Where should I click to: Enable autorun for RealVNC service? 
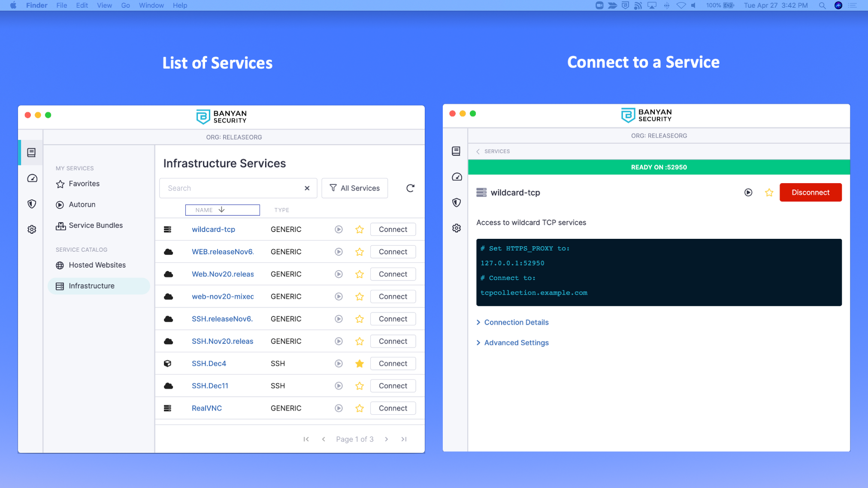(x=339, y=408)
